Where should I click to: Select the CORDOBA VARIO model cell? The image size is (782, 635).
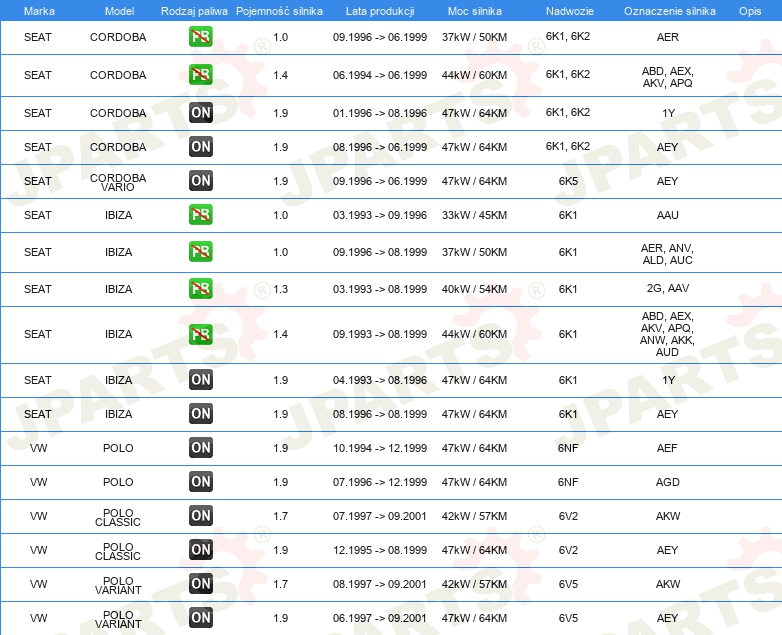118,182
